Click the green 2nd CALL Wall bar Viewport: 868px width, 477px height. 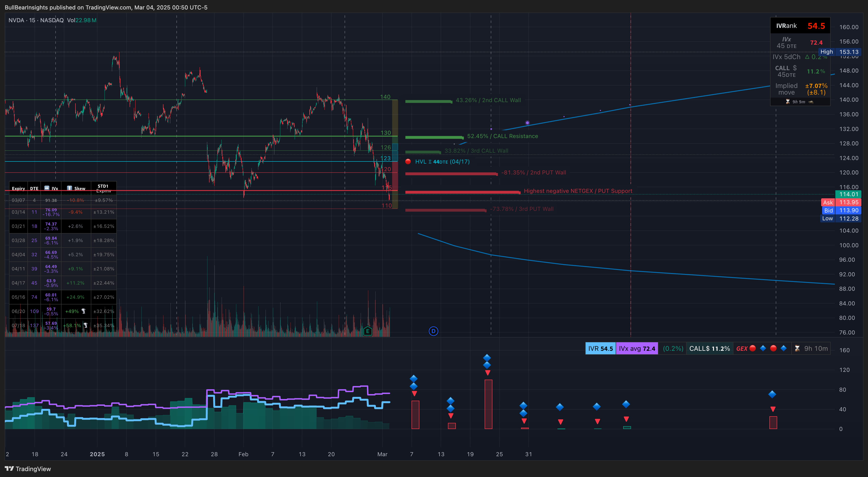pos(429,101)
